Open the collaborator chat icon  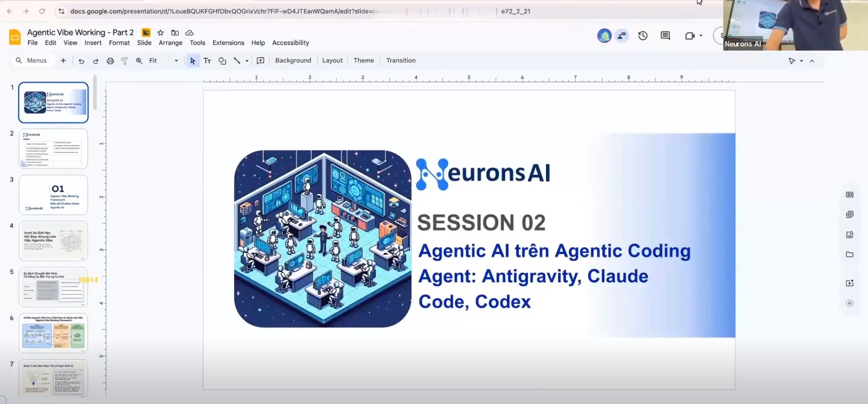pos(621,36)
